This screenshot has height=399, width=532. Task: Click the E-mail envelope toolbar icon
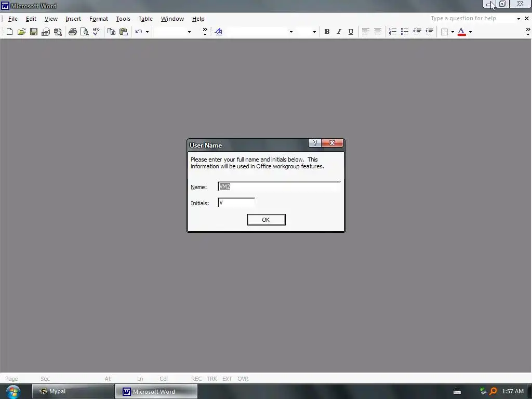[46, 32]
